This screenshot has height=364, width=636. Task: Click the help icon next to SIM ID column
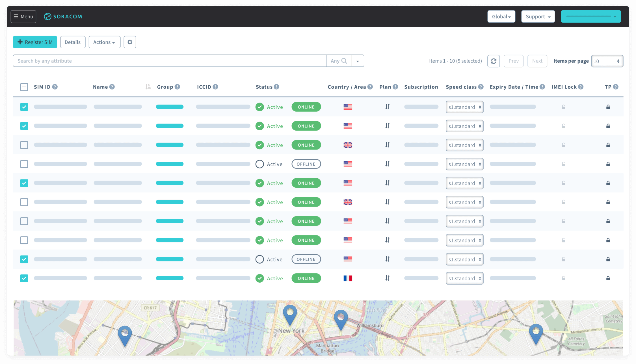(x=55, y=87)
